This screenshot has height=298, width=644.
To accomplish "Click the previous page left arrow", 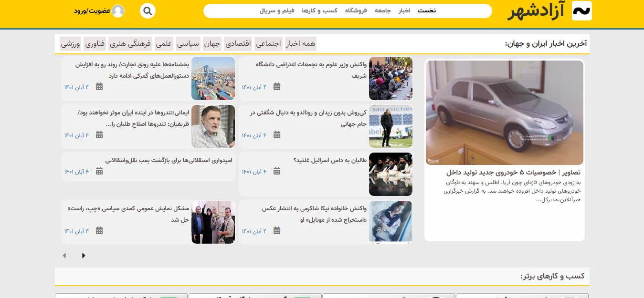I will point(64,256).
